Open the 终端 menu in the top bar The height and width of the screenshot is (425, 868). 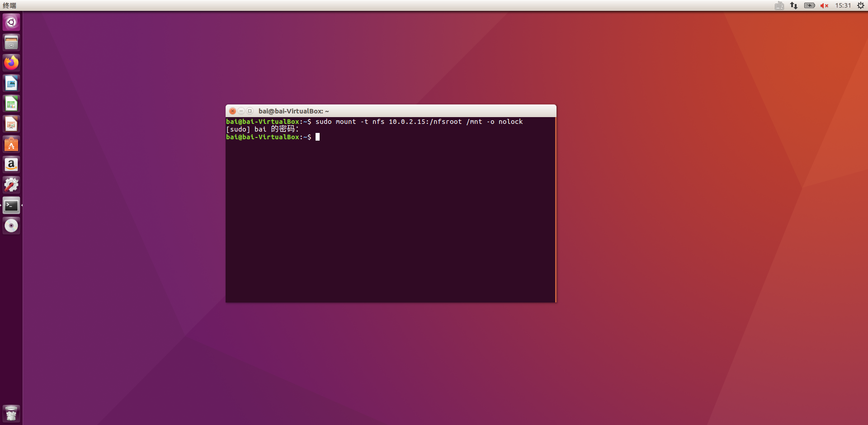[10, 6]
